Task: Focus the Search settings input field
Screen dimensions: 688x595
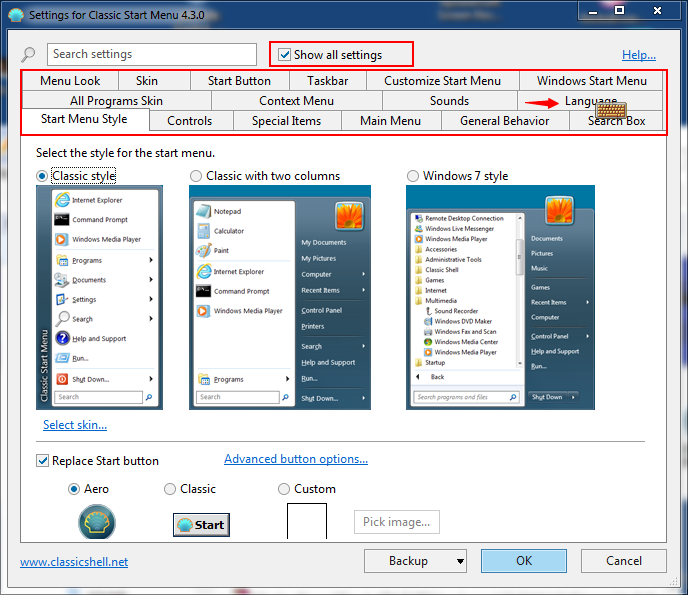Action: tap(151, 54)
